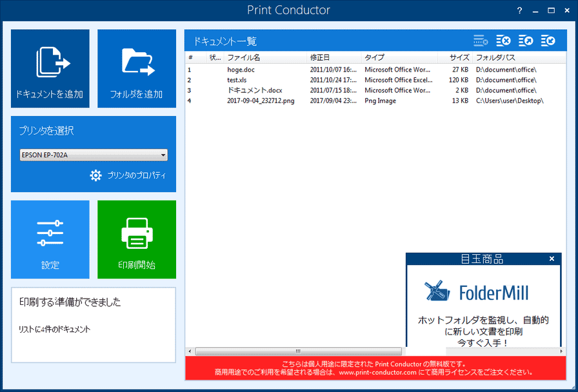Click the 今すぐ入手！ link
Viewport: 578px width, 392px height.
point(483,342)
